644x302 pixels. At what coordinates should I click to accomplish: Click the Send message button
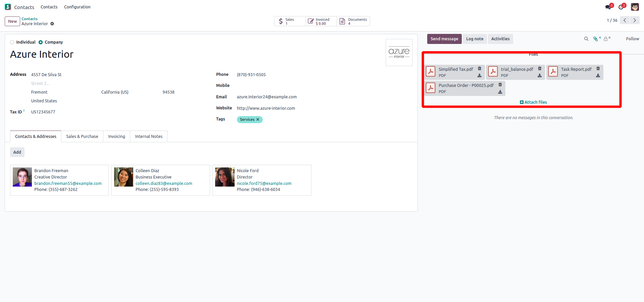(x=444, y=39)
